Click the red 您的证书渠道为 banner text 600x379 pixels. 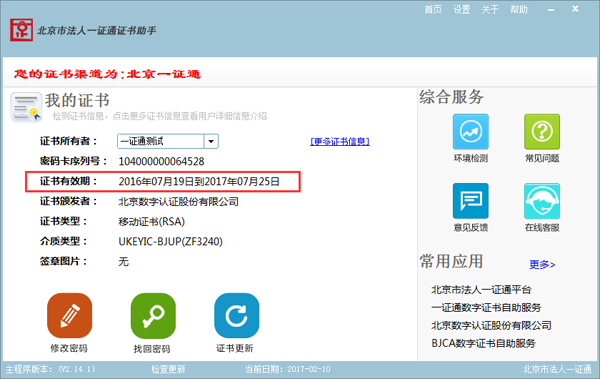107,74
